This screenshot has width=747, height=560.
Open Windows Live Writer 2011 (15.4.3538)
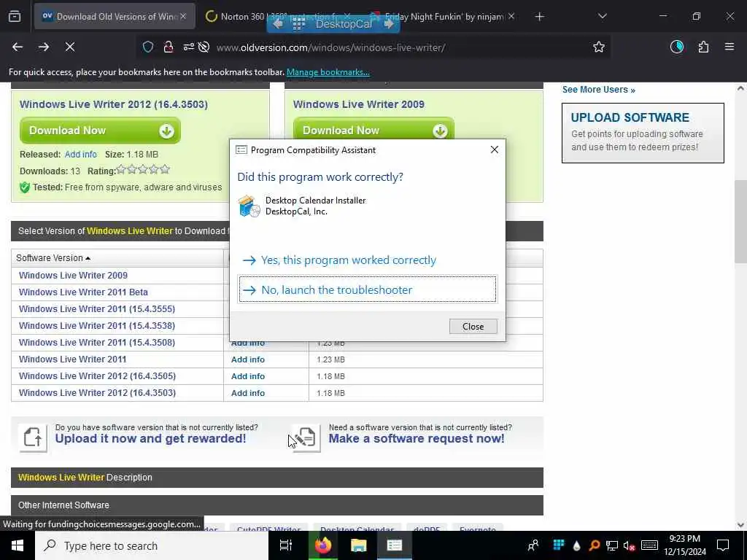[x=97, y=326]
